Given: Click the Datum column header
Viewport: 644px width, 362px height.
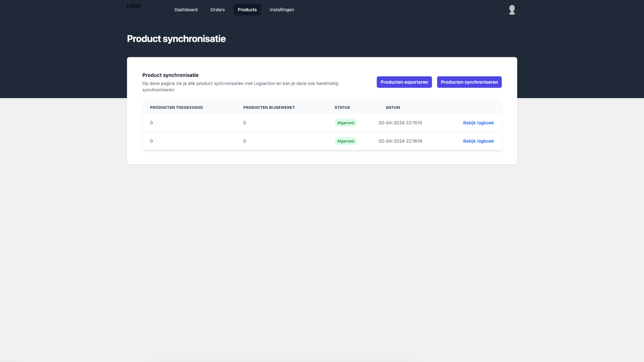Looking at the screenshot, I should pos(393,107).
